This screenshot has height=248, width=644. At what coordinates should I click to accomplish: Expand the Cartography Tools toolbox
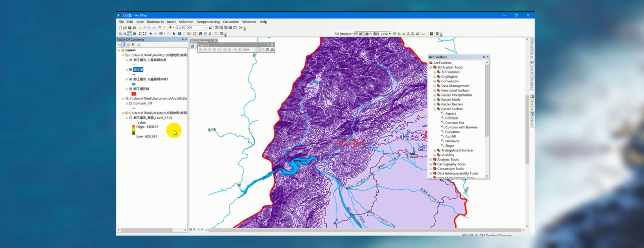pyautogui.click(x=431, y=165)
